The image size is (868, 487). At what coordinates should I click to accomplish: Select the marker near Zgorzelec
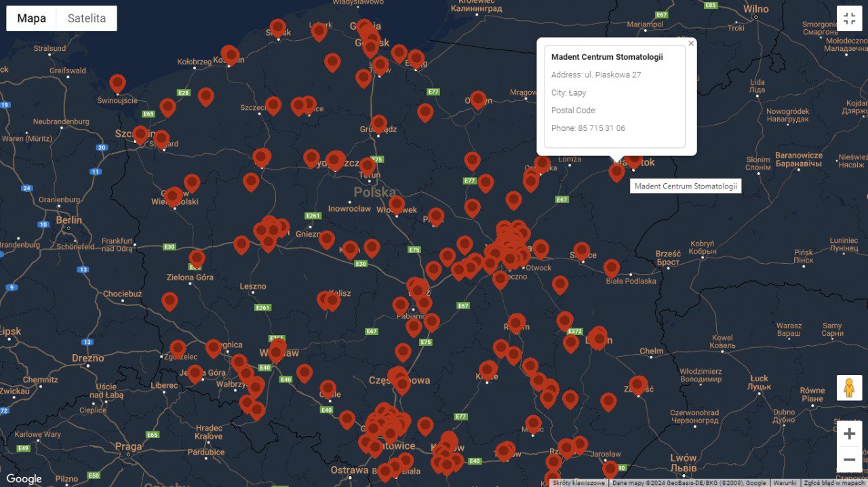178,349
